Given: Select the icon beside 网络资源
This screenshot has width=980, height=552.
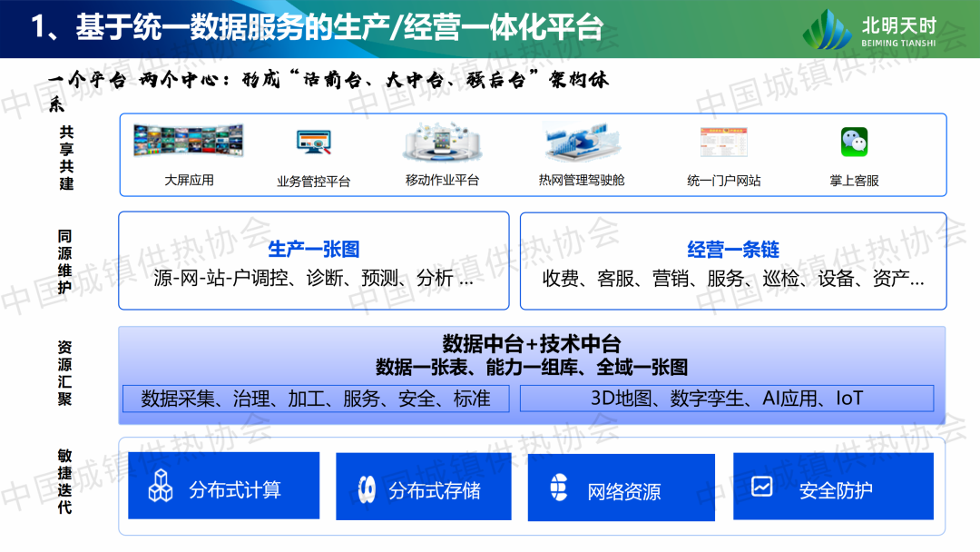Looking at the screenshot, I should tap(559, 488).
